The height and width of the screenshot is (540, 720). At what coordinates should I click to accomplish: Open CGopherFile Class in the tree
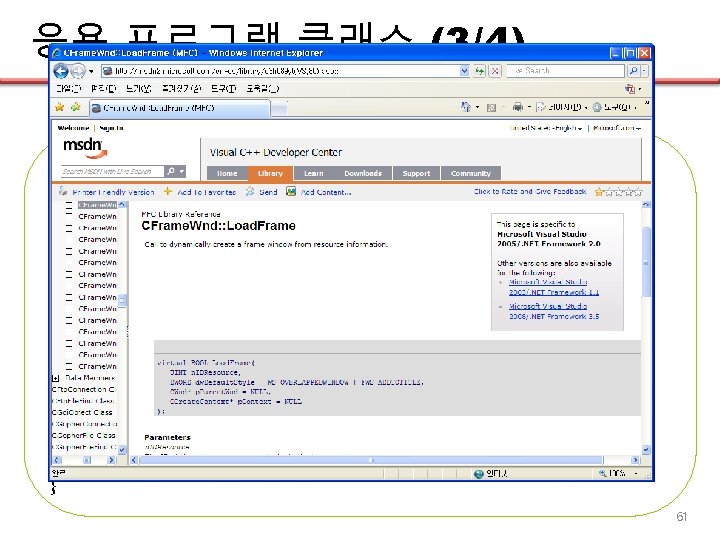[84, 435]
